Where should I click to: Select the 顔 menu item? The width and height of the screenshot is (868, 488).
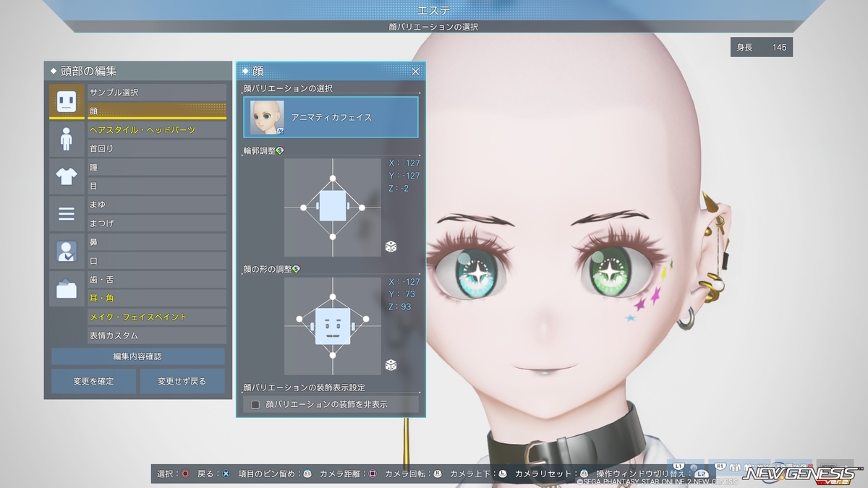click(x=157, y=111)
